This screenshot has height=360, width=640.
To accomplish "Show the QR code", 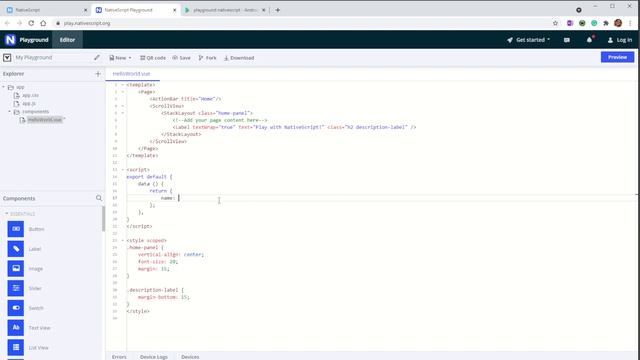I will (x=153, y=58).
